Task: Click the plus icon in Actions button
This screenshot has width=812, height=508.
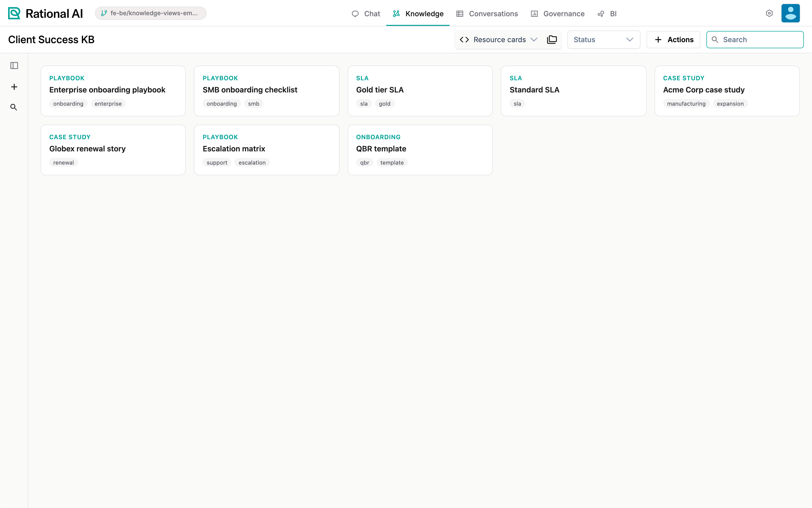Action: point(658,40)
